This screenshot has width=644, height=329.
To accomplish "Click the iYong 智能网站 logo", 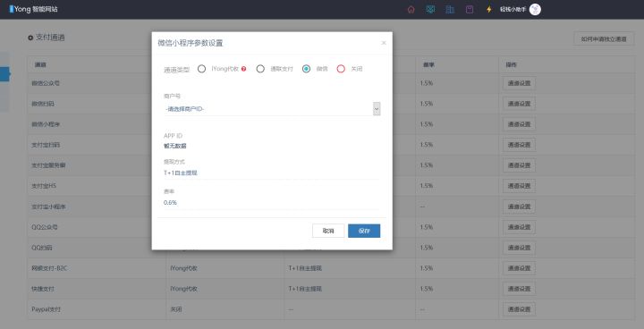I will (33, 9).
